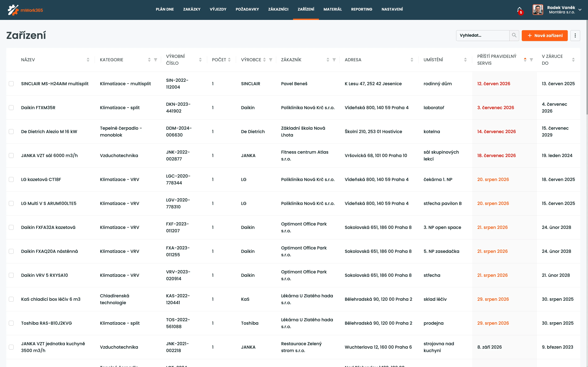Image resolution: width=588 pixels, height=367 pixels.
Task: Click serial number KAS-2022-120441
Action: 178,299
